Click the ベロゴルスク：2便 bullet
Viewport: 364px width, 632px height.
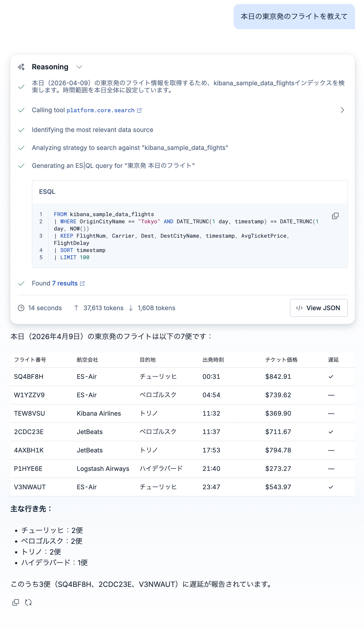(x=52, y=541)
